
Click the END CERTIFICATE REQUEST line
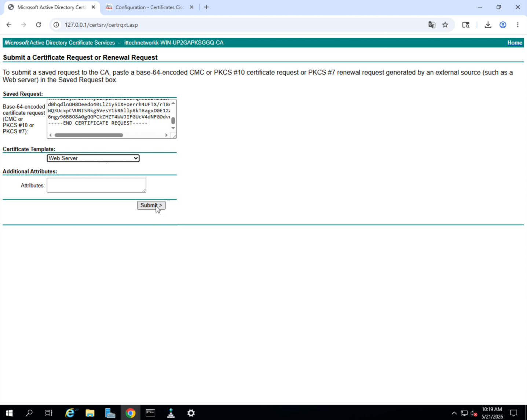[98, 123]
